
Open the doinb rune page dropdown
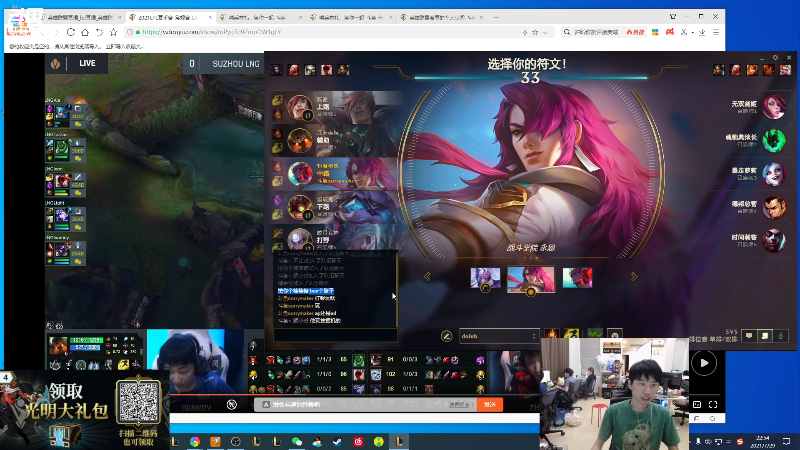[x=499, y=336]
